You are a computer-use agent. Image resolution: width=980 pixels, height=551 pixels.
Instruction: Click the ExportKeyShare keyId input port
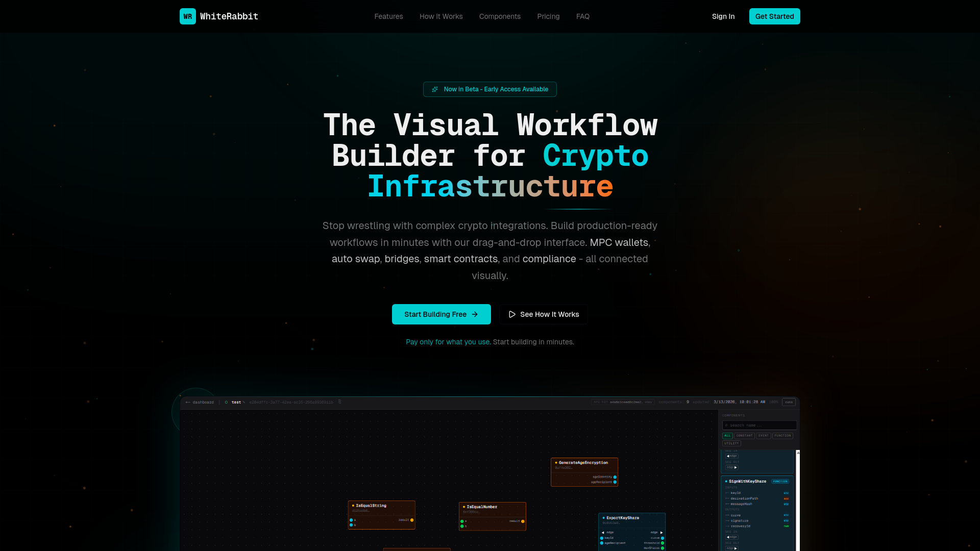click(602, 538)
